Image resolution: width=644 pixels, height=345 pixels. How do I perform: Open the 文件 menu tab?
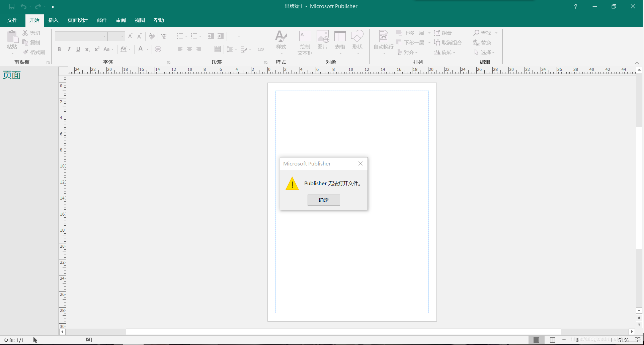pos(12,20)
